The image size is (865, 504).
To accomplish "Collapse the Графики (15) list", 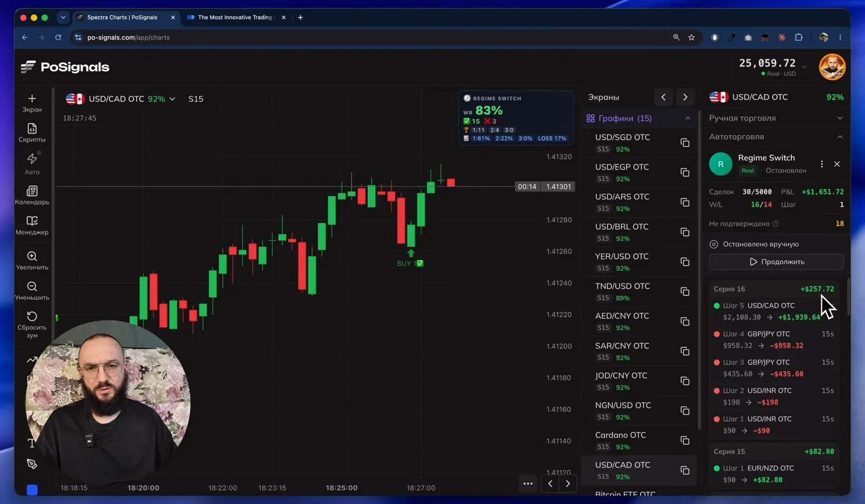I will pyautogui.click(x=688, y=118).
